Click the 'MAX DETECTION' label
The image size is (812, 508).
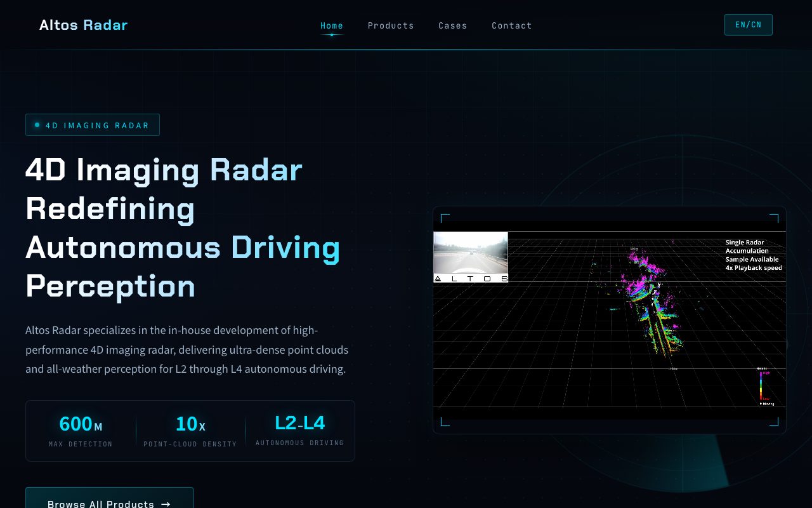pos(81,444)
